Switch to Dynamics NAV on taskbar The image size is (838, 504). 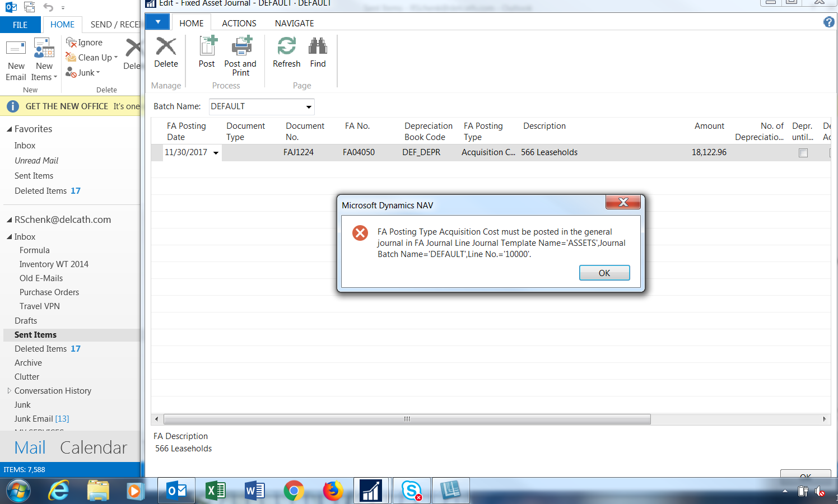tap(371, 491)
